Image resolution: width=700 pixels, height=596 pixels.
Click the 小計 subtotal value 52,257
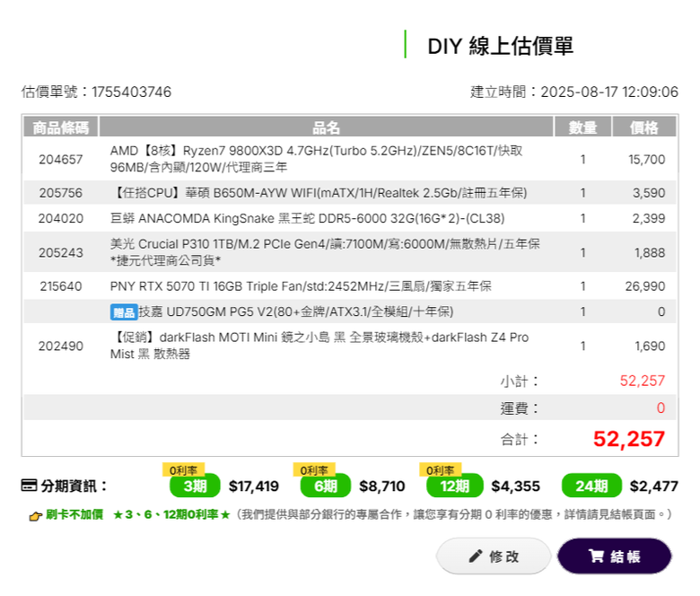coord(643,381)
